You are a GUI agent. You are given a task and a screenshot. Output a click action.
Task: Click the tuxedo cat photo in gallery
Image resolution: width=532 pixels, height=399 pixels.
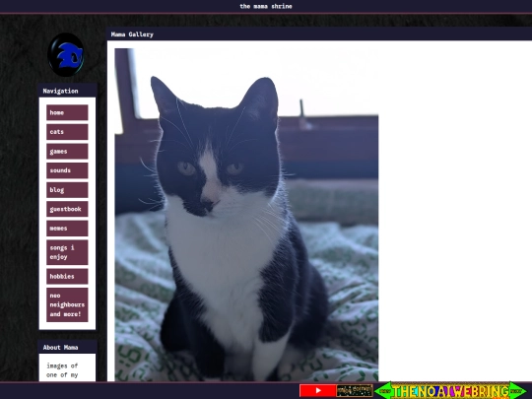[x=246, y=215]
